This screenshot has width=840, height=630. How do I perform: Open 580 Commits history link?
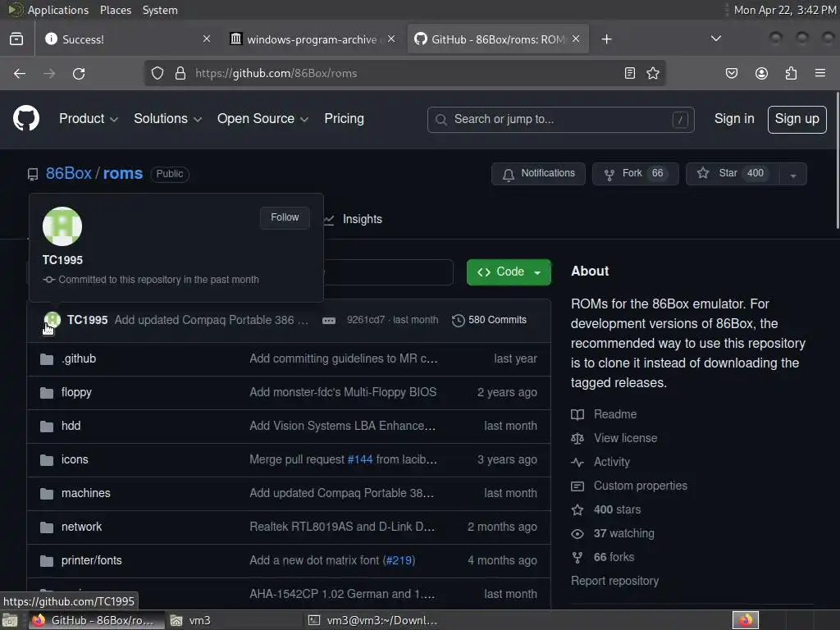click(x=489, y=321)
